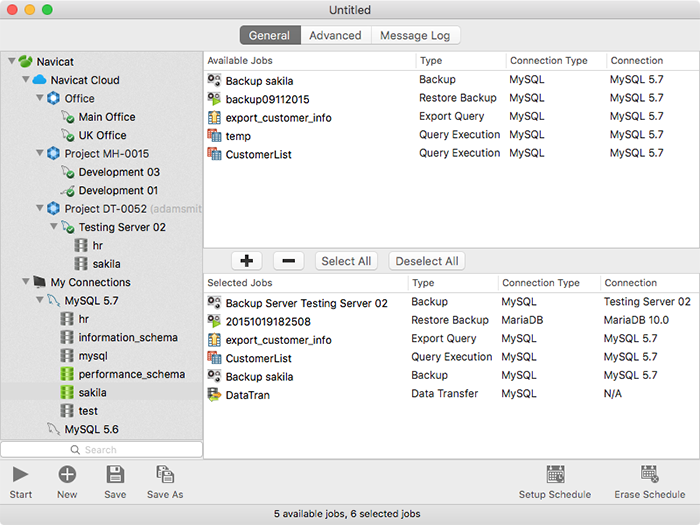700x525 pixels.
Task: Select CustomerList in Selected Jobs
Action: pos(258,358)
